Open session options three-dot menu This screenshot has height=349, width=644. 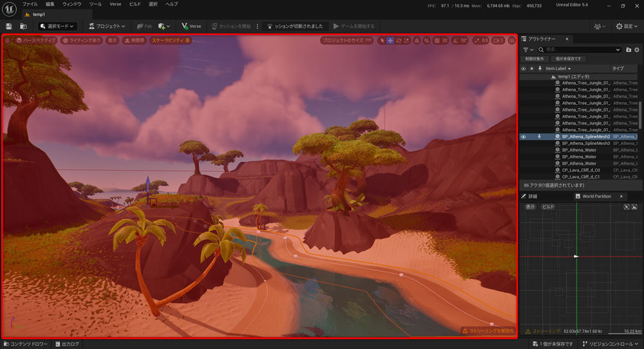[x=258, y=26]
